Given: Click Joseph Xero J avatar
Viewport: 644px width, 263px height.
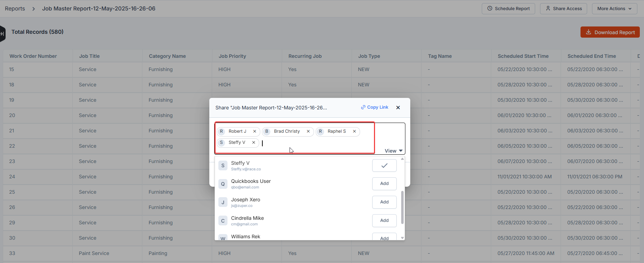Looking at the screenshot, I should [x=223, y=202].
